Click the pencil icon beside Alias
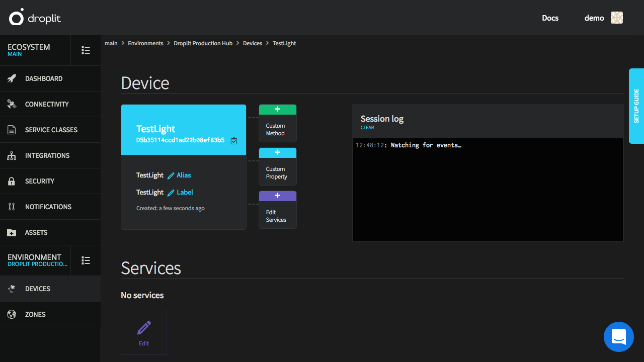Viewport: 644px width, 362px height. tap(171, 175)
